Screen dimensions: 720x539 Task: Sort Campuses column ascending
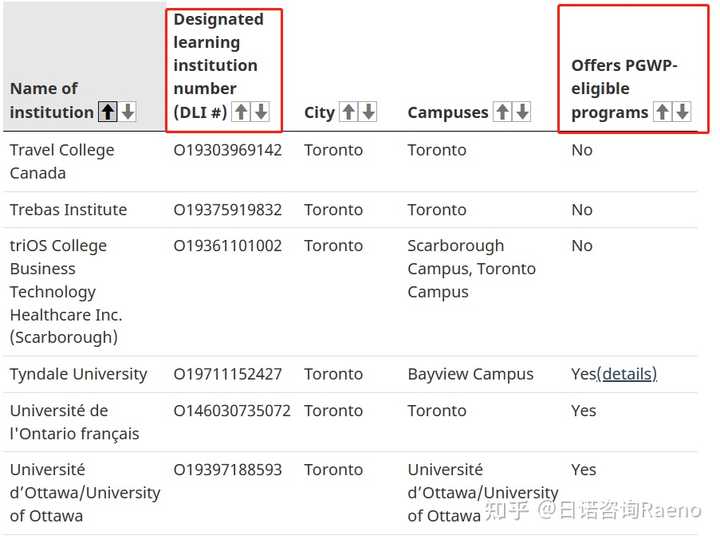pos(502,112)
